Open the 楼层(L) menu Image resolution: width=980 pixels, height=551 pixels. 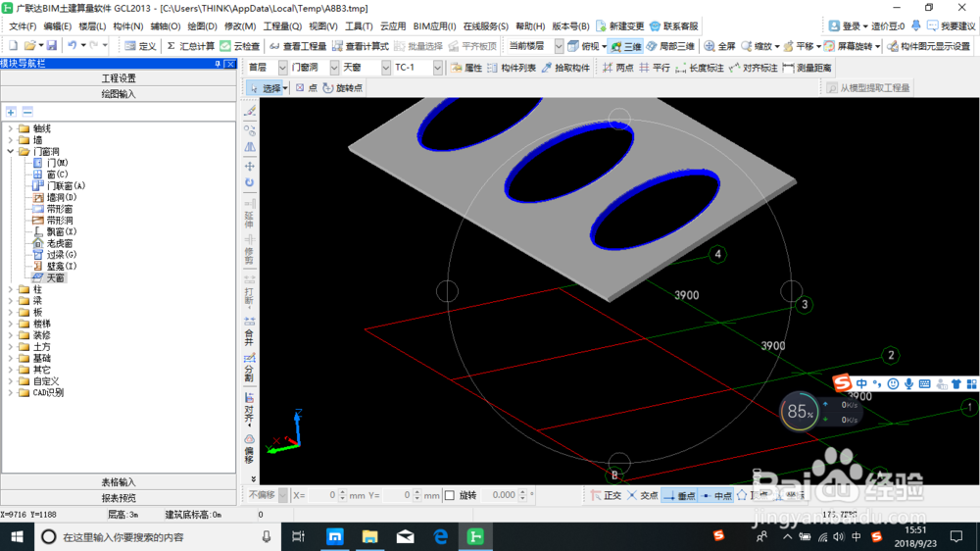pos(92,26)
